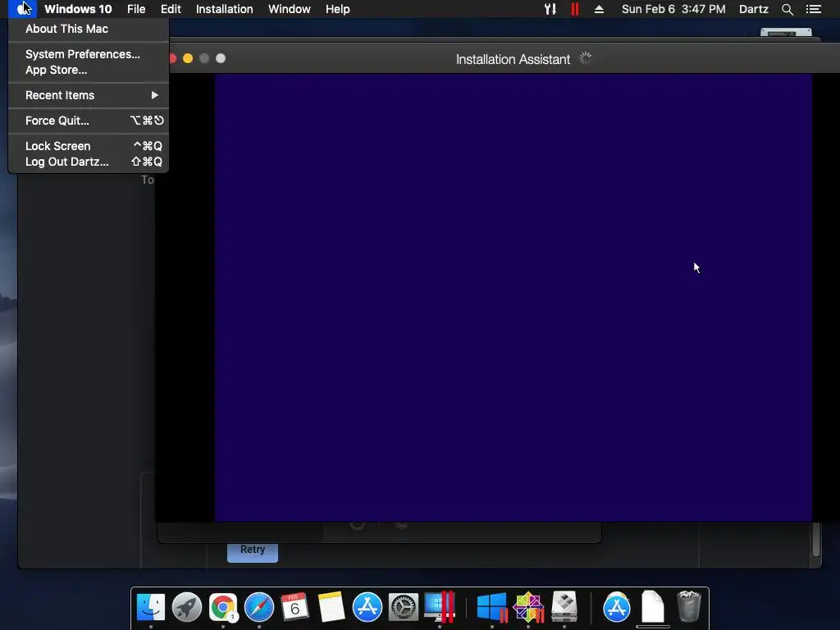Close the open Apple menu via Apple logo
Screen dimensions: 840x630
coord(22,9)
